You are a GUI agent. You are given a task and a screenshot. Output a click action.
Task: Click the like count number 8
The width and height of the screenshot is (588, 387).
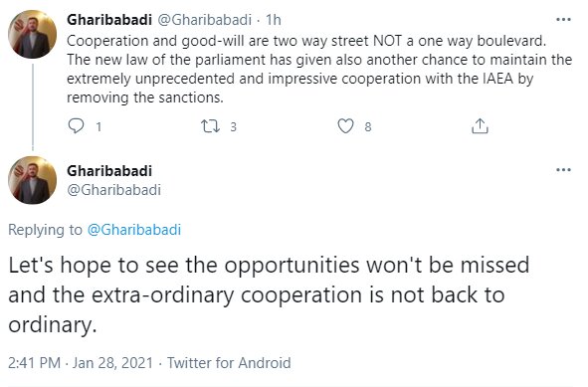(x=368, y=127)
